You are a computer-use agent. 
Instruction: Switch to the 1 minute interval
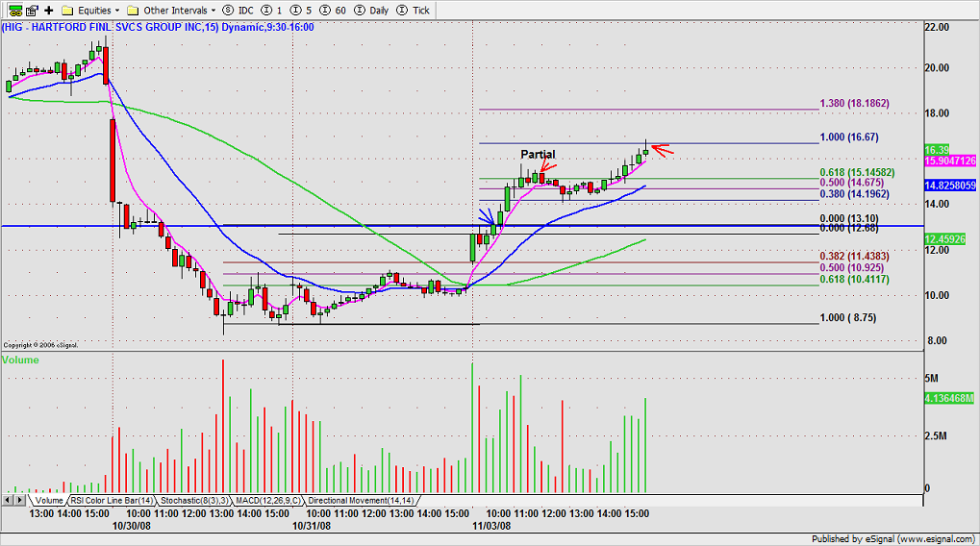tap(272, 10)
